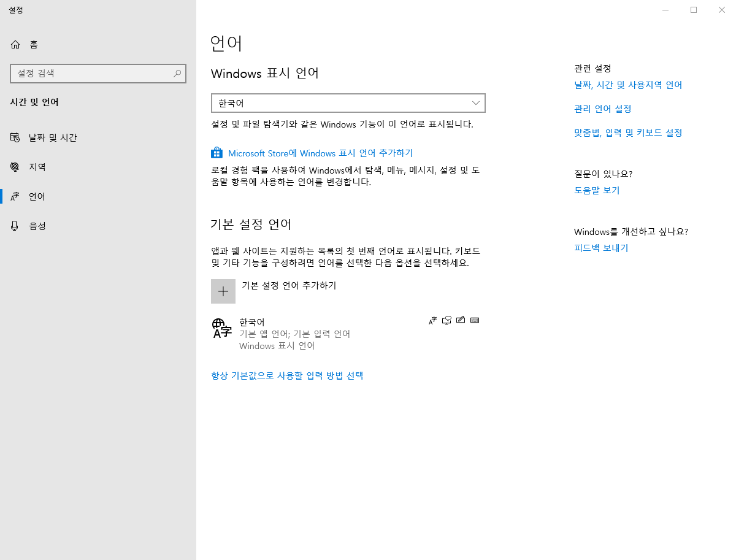The height and width of the screenshot is (560, 736).
Task: Click the calendar clock icon for 날짜 및 시간
Action: point(15,137)
